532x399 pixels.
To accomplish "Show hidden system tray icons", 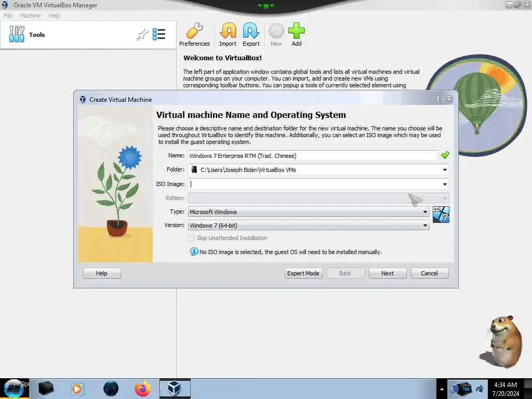I will (442, 389).
